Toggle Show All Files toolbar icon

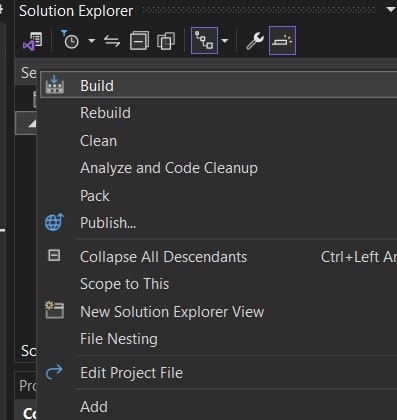tap(166, 41)
